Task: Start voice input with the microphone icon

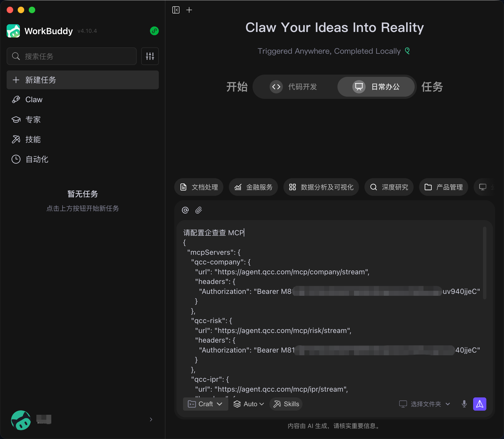Action: tap(464, 404)
